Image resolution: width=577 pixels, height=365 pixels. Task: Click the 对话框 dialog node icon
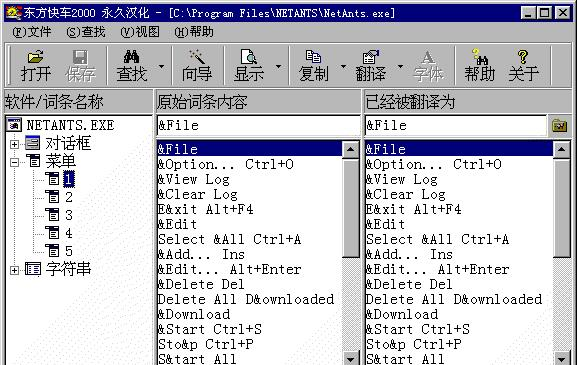pyautogui.click(x=32, y=143)
